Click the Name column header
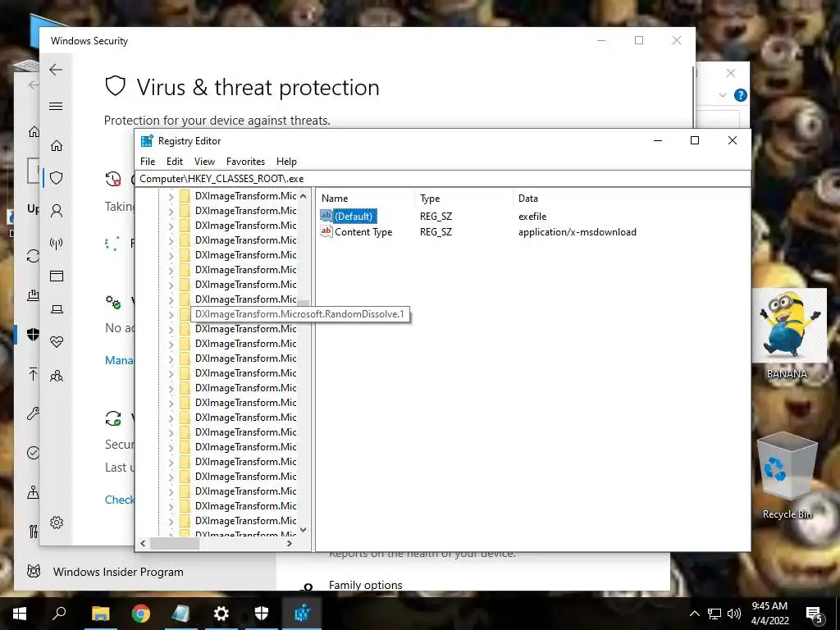 click(365, 199)
